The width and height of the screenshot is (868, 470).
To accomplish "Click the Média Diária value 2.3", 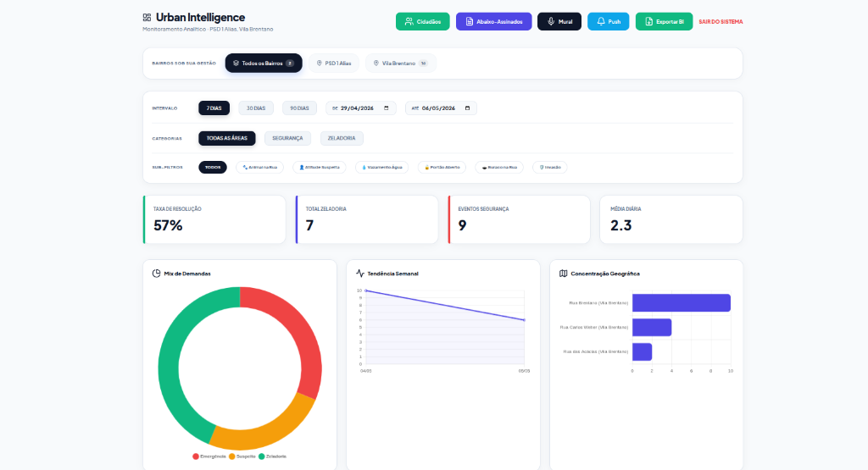I will [x=621, y=225].
